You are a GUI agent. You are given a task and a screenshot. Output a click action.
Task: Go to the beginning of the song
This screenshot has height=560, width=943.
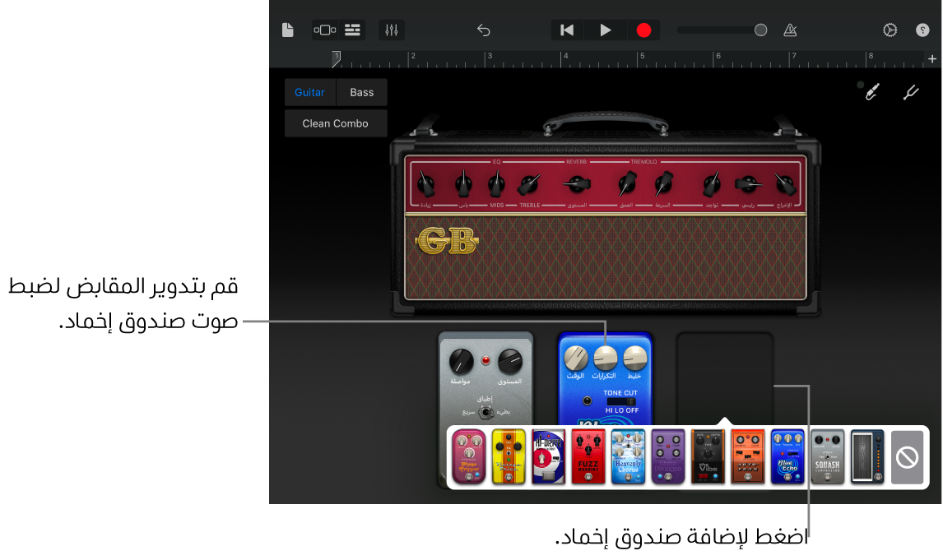tap(567, 30)
